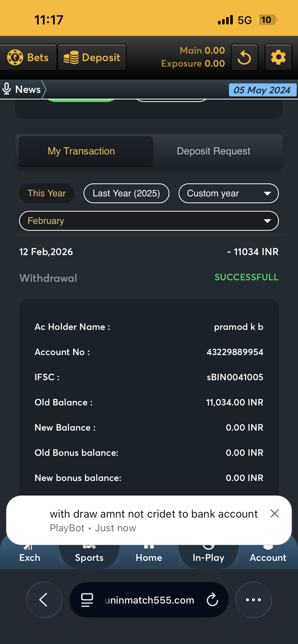Go back with browser back arrow
This screenshot has width=298, height=644.
pyautogui.click(x=44, y=600)
